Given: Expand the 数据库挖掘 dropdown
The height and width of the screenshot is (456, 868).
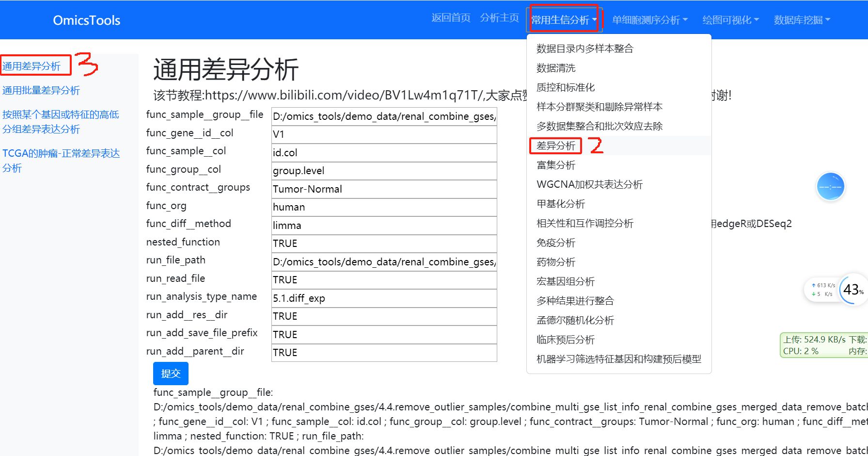Looking at the screenshot, I should pyautogui.click(x=802, y=20).
